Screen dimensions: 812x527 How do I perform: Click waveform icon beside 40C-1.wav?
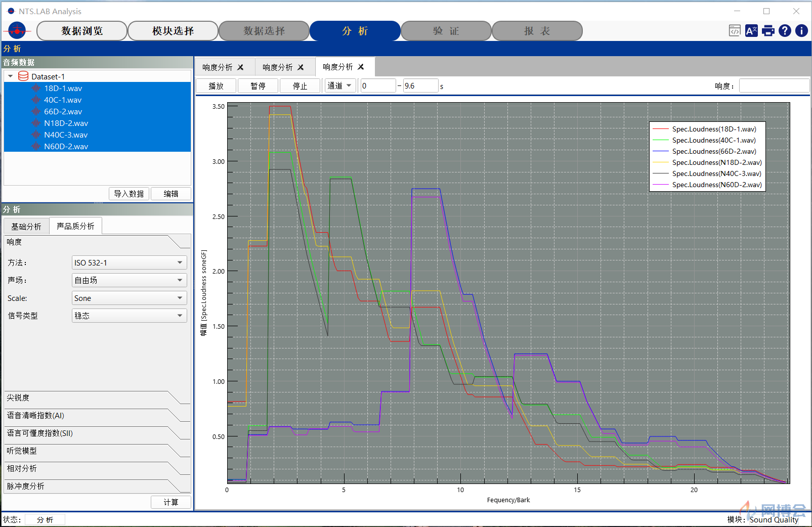(36, 100)
